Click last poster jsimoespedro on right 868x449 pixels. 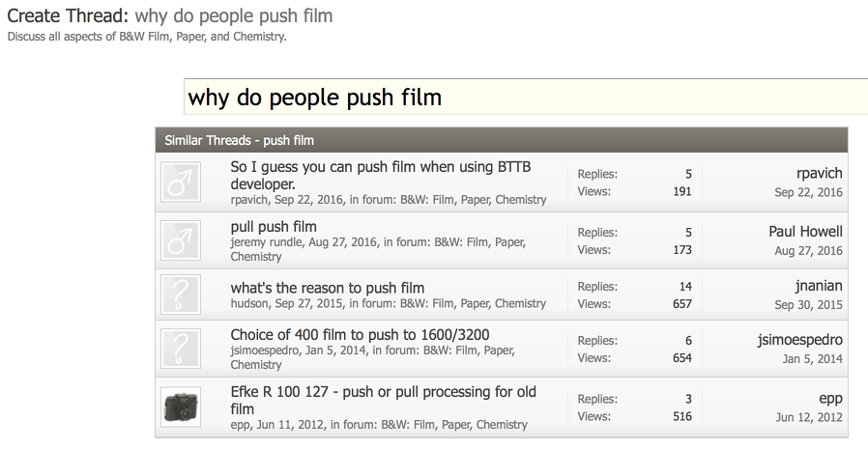click(799, 340)
